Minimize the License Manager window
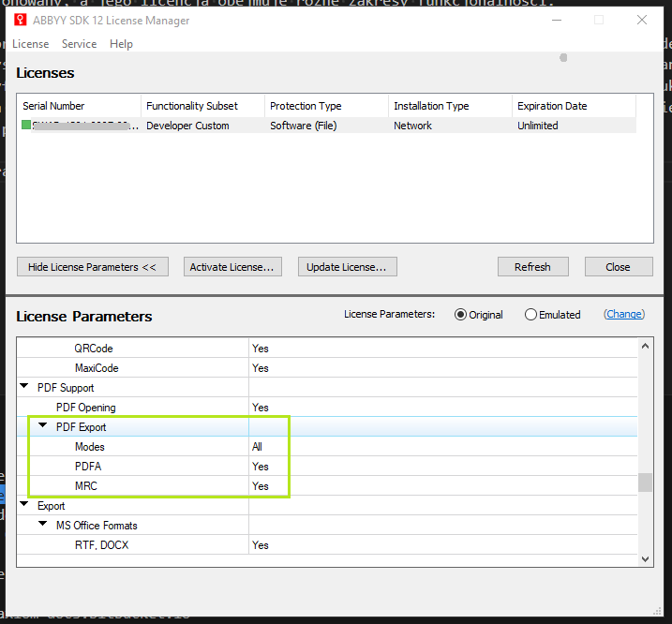The height and width of the screenshot is (624, 672). pyautogui.click(x=557, y=20)
